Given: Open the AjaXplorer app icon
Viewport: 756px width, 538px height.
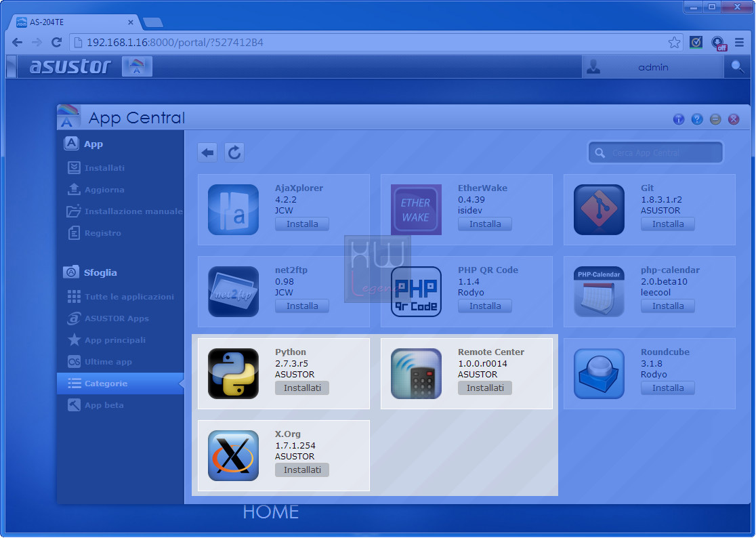Looking at the screenshot, I should (x=233, y=209).
